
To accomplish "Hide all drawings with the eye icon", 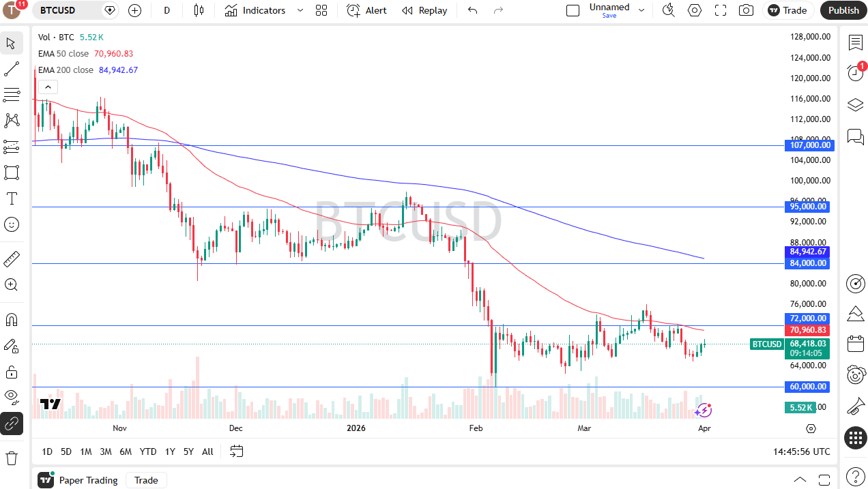I will click(x=11, y=397).
